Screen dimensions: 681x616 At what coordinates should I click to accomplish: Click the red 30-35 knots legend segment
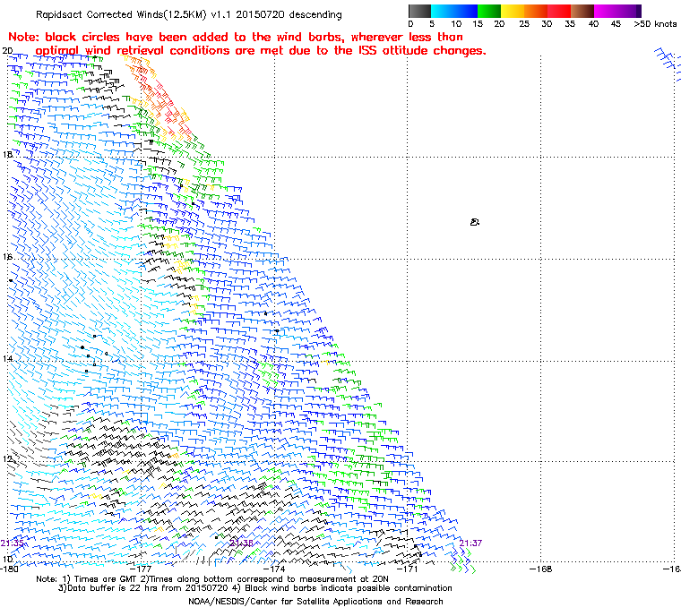click(559, 11)
